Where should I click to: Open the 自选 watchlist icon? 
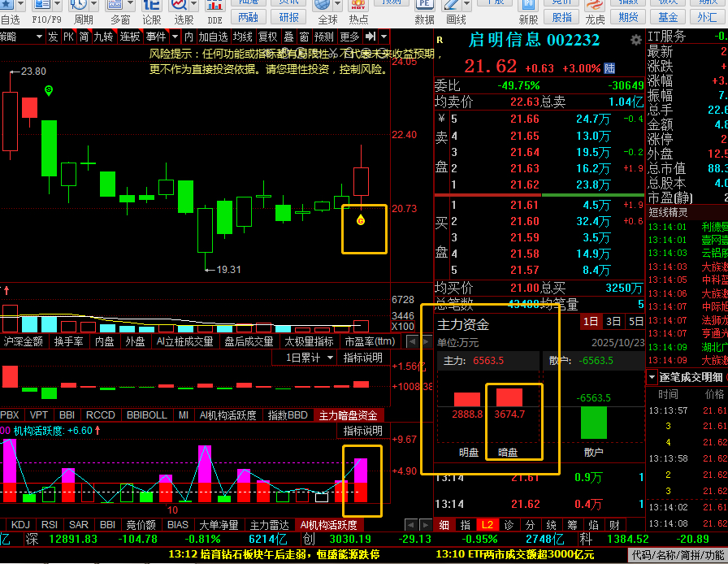pyautogui.click(x=6, y=5)
